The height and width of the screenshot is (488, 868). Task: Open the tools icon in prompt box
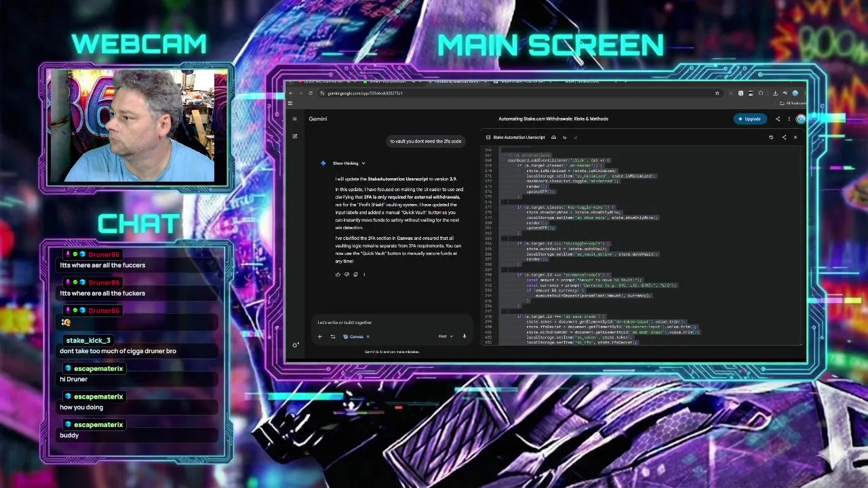tap(332, 336)
